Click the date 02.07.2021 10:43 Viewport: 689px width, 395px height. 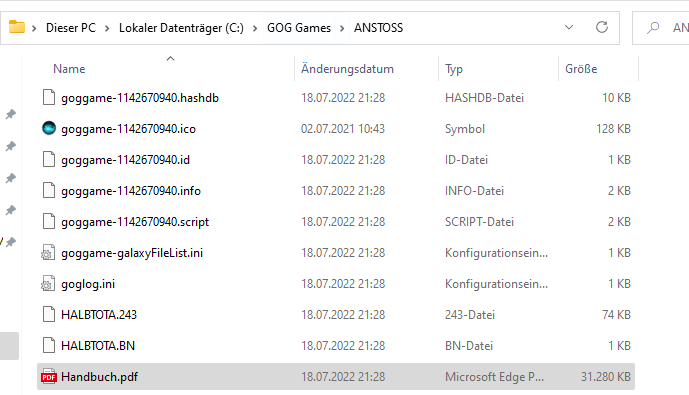tap(343, 129)
